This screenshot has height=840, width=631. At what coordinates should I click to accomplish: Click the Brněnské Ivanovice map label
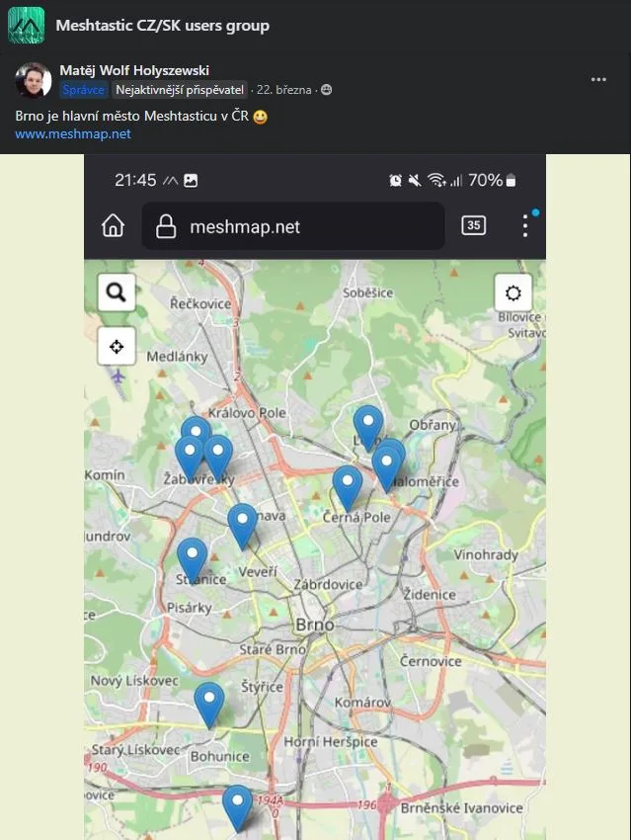(x=461, y=807)
